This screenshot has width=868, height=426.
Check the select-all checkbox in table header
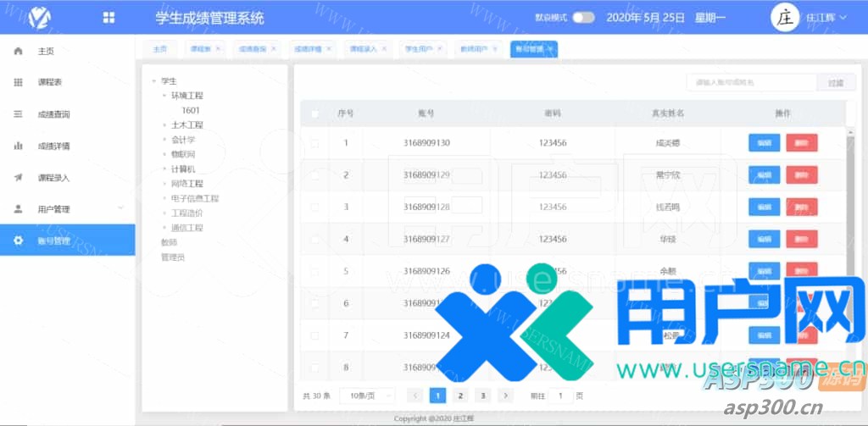click(x=315, y=113)
